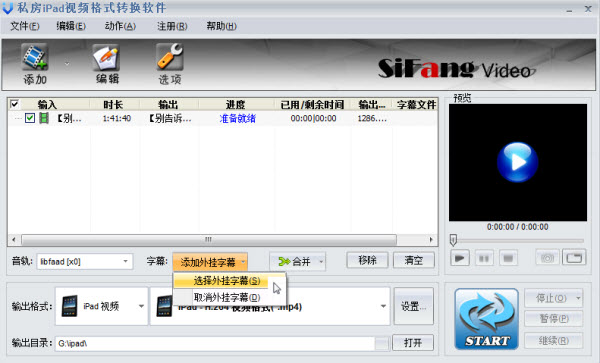Viewport: 600px width, 363px height.
Task: Click the horizontal scrollbar thumb of file list
Action: [x=209, y=240]
